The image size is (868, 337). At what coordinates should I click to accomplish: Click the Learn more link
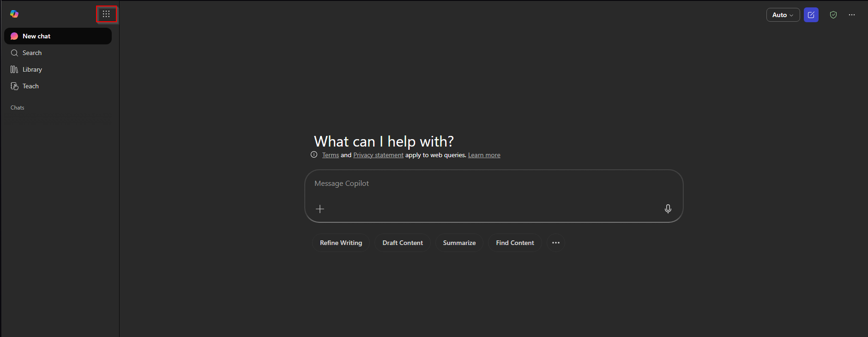(x=484, y=155)
